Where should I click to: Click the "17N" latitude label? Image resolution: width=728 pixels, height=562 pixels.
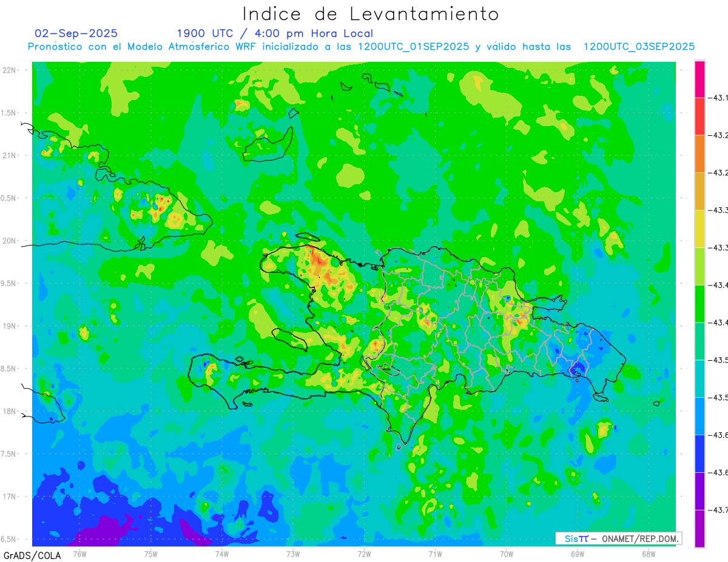point(10,497)
